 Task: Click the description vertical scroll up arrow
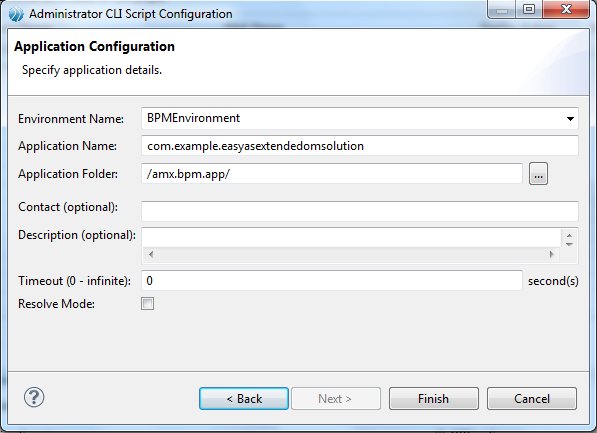click(569, 236)
